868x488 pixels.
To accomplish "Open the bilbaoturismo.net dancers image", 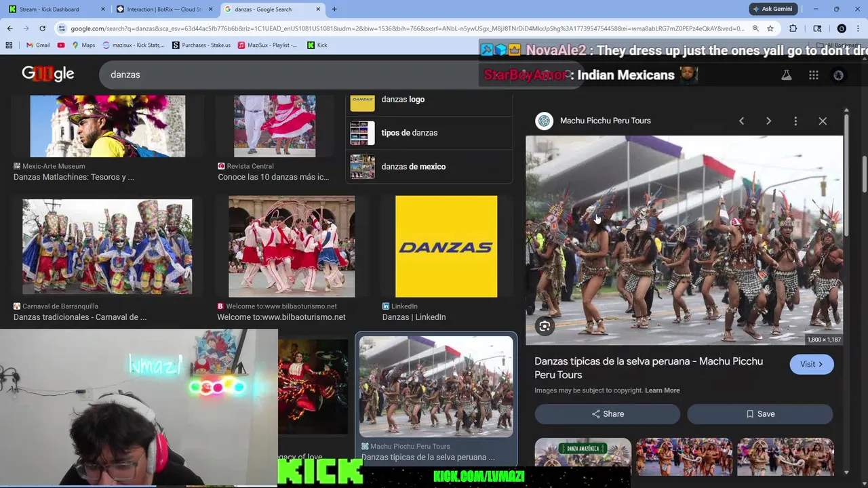I will coord(292,247).
